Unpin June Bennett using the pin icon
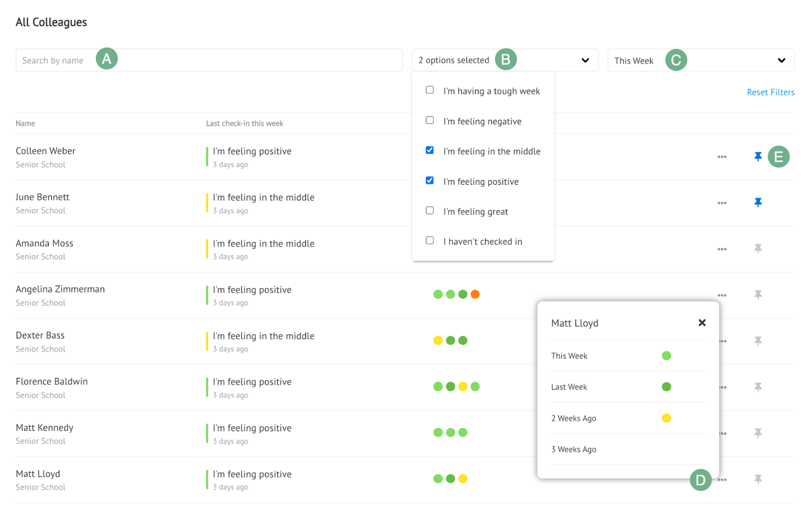Image resolution: width=812 pixels, height=511 pixels. click(758, 203)
